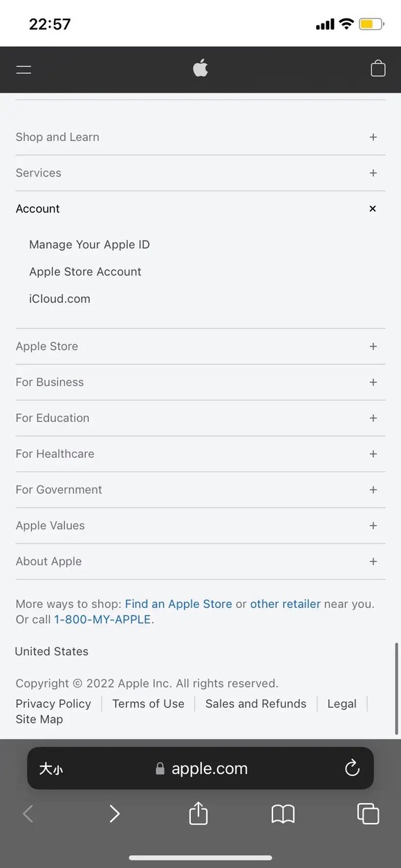The width and height of the screenshot is (401, 868).
Task: Follow the Find an Apple Store link
Action: [x=178, y=604]
